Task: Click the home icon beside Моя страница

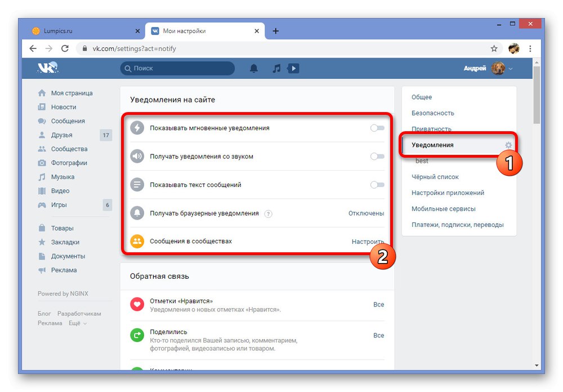Action: coord(42,93)
